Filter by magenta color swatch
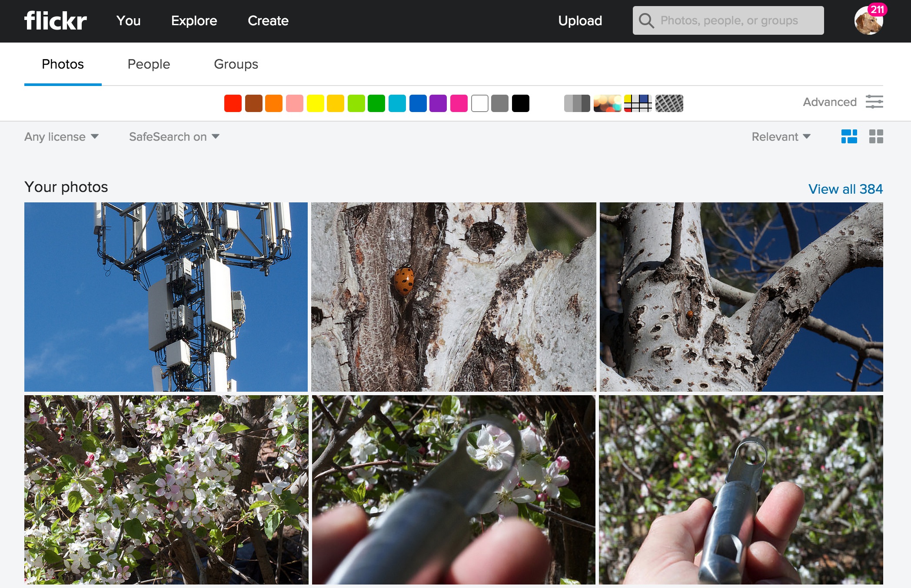This screenshot has width=911, height=588. (x=459, y=103)
